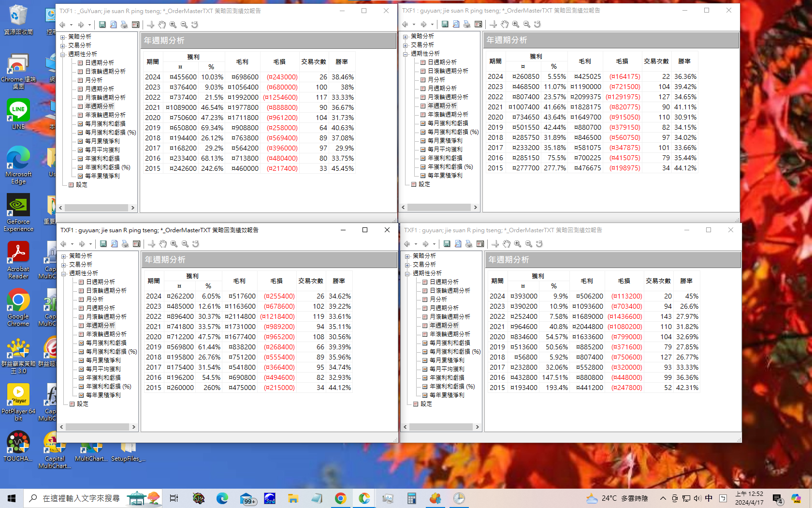The height and width of the screenshot is (508, 812).
Task: Expand 策略分析 node in top-left window tree
Action: click(x=63, y=37)
